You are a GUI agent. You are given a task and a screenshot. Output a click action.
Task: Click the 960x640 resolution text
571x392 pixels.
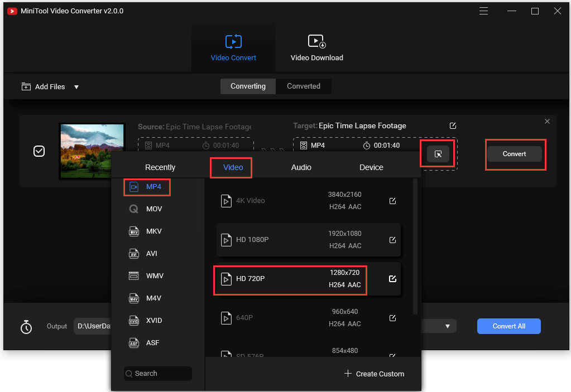344,312
